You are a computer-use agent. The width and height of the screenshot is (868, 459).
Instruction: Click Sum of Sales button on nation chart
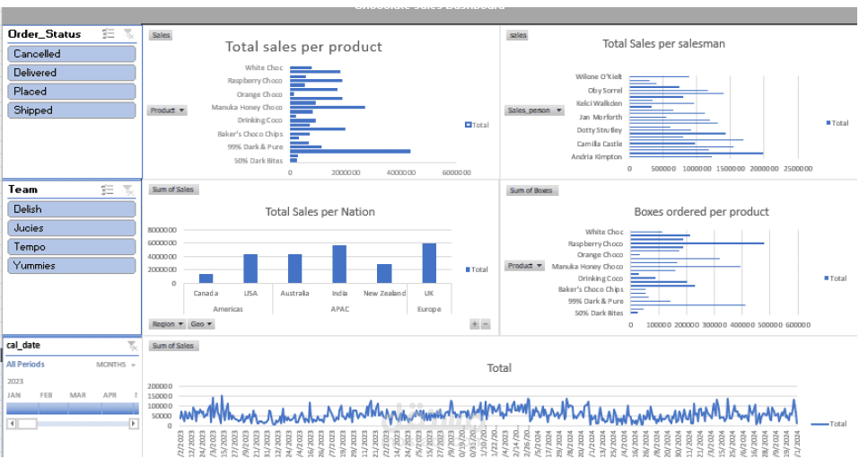click(173, 190)
